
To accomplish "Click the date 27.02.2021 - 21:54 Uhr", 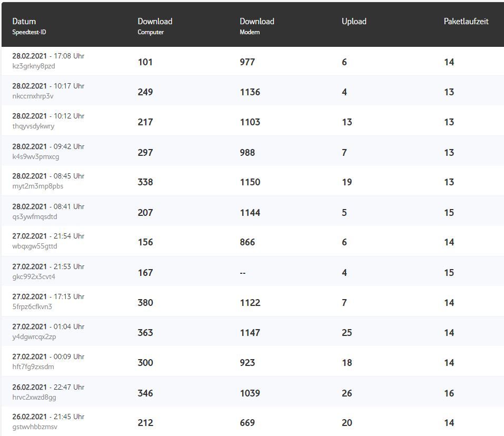I will [x=48, y=236].
